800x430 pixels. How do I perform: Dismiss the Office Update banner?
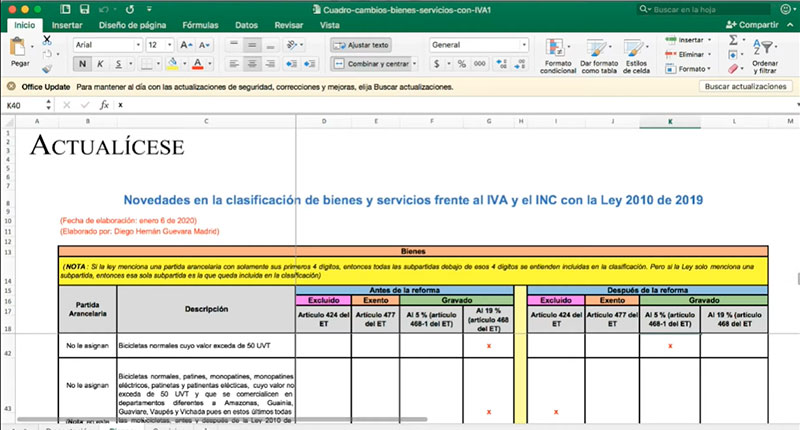pyautogui.click(x=11, y=87)
